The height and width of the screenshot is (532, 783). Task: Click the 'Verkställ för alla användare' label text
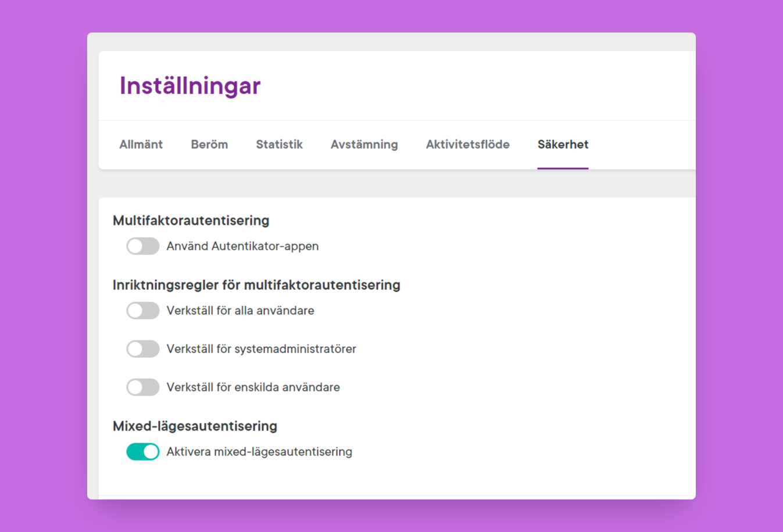240,311
